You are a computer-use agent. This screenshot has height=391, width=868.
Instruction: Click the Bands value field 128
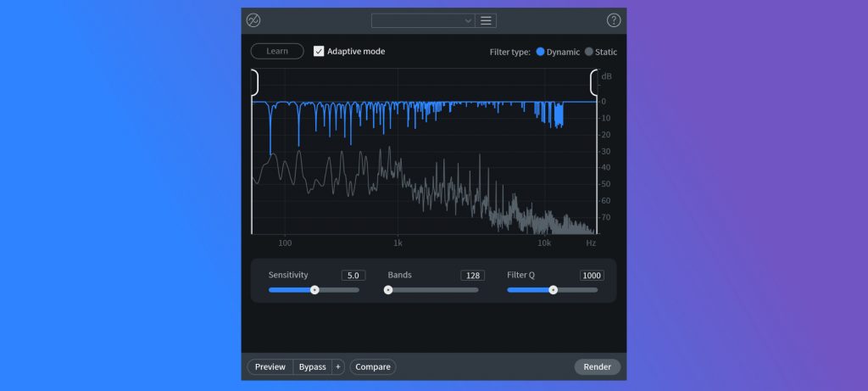(473, 276)
